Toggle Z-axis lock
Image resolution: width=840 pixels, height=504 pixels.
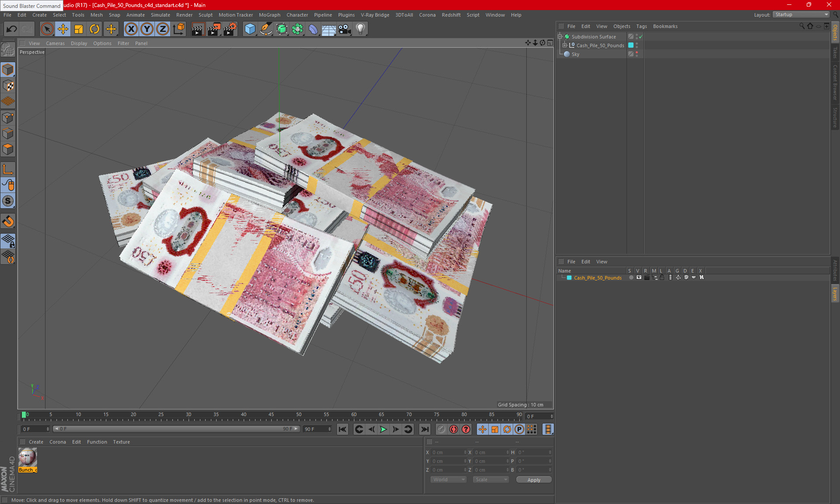pos(163,29)
